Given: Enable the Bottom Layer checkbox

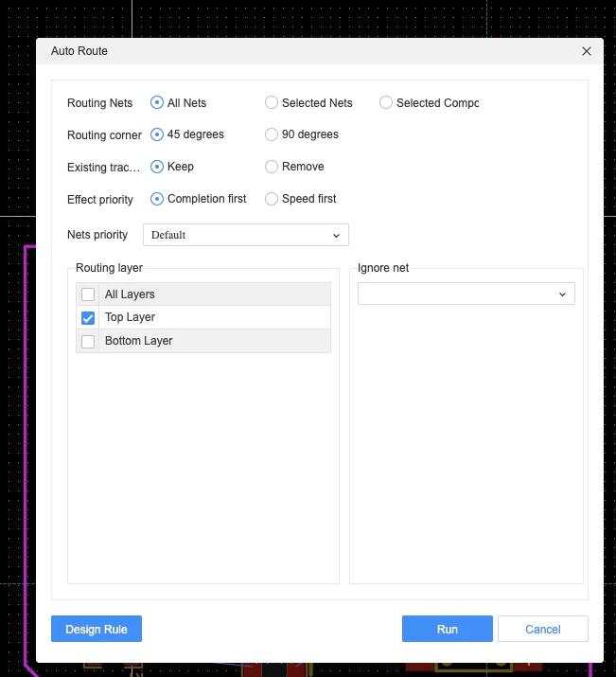Looking at the screenshot, I should (x=88, y=341).
